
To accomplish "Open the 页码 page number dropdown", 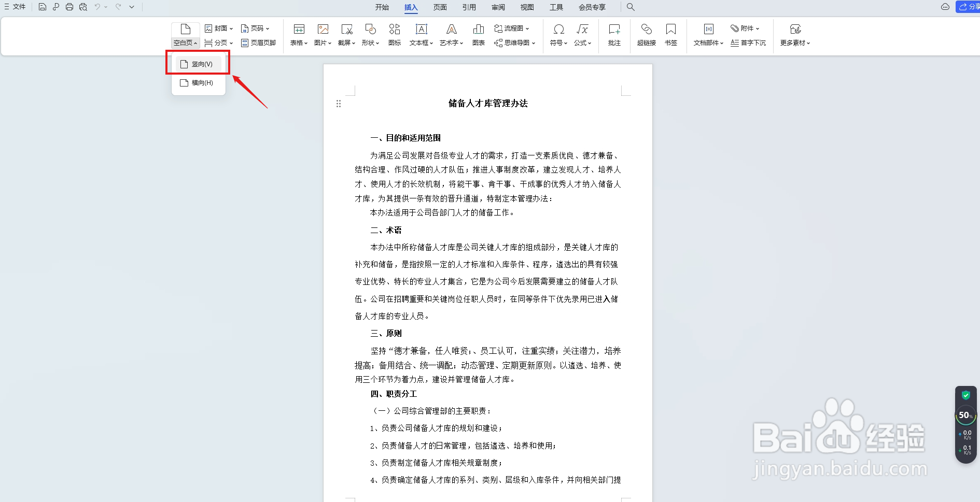I will 255,28.
